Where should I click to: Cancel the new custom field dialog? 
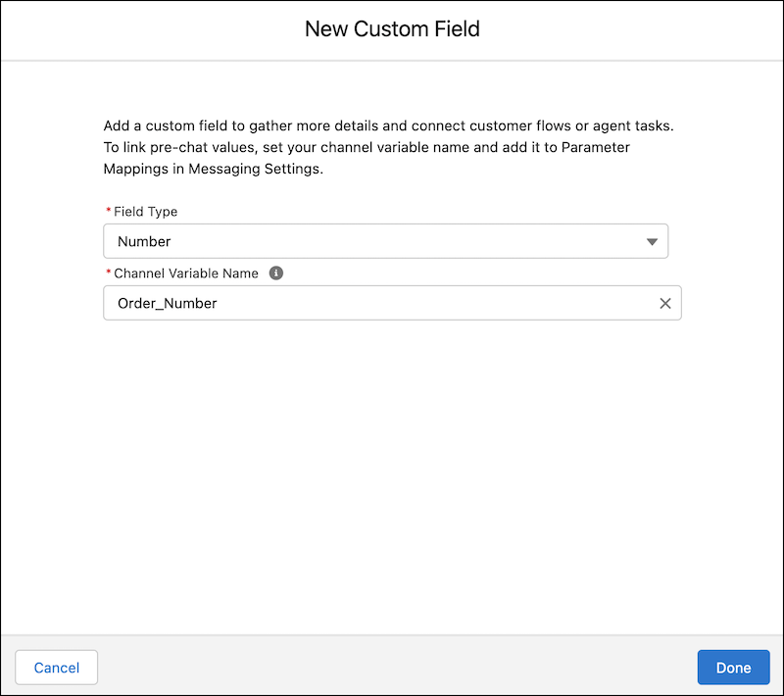tap(56, 668)
